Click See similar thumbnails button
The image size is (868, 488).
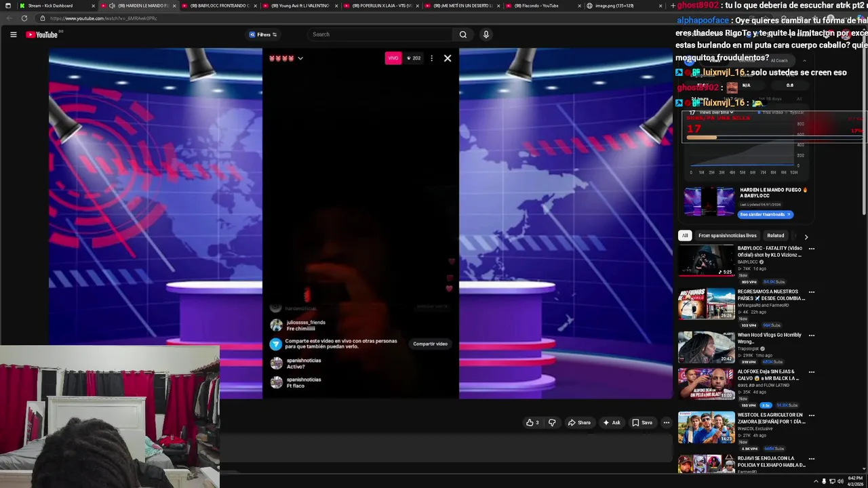pos(765,214)
